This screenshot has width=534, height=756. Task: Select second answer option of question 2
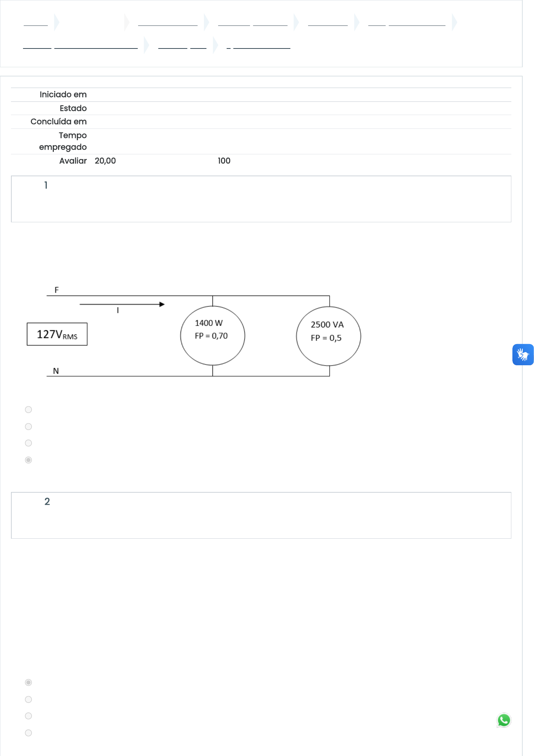[x=29, y=699]
